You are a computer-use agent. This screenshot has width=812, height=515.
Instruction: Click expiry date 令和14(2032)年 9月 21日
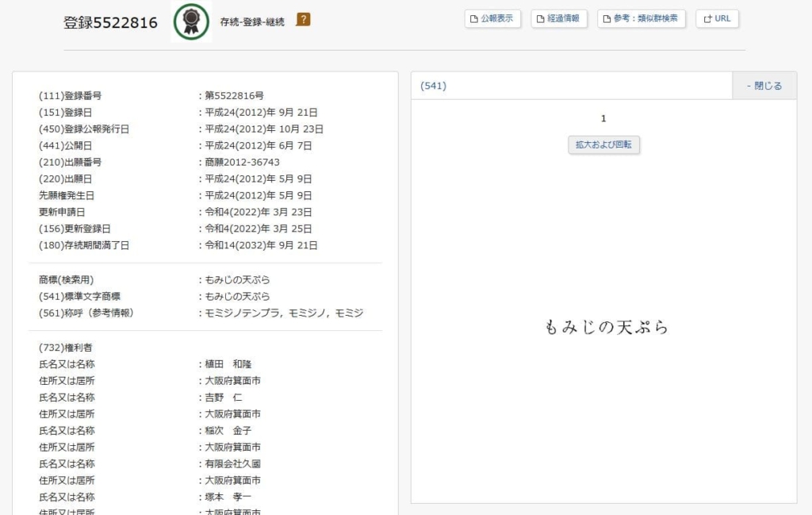pos(261,246)
